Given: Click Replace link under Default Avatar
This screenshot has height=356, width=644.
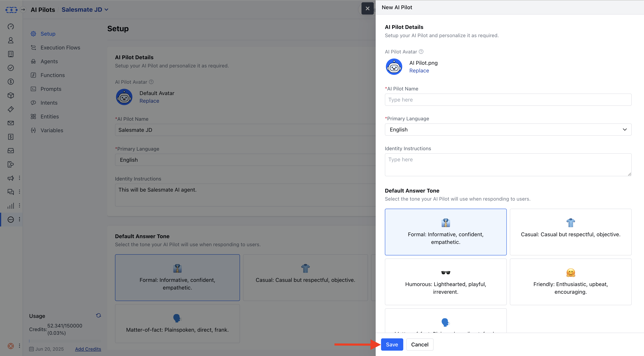Looking at the screenshot, I should (x=149, y=101).
